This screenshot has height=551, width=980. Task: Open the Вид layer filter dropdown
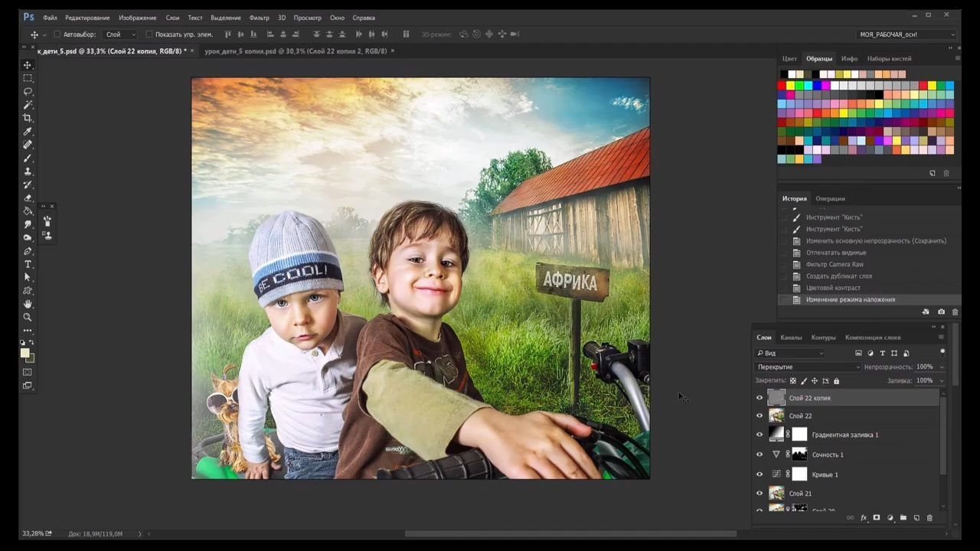(790, 354)
